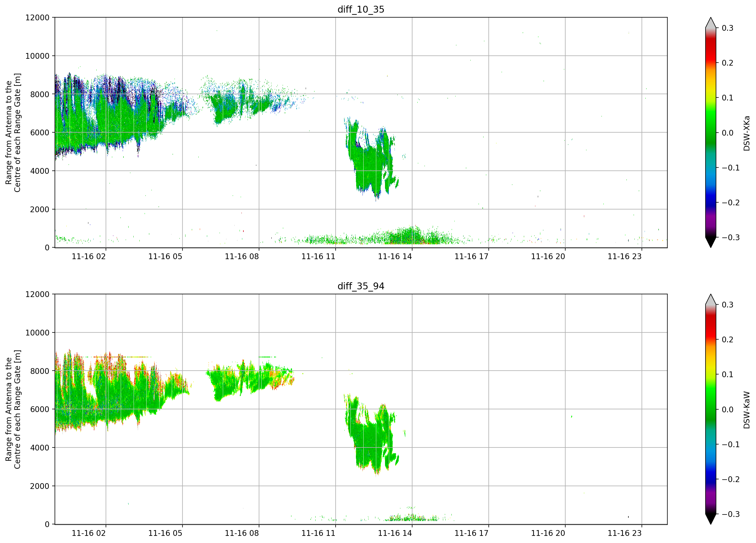The height and width of the screenshot is (543, 756).
Task: Click the 10000 y-tick in diff_10_35 plot
Action: click(x=37, y=56)
